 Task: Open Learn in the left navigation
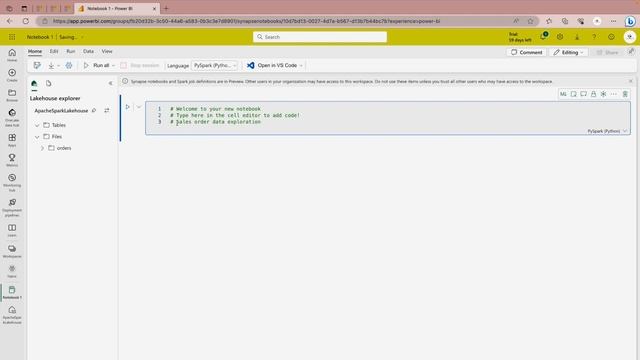point(12,230)
